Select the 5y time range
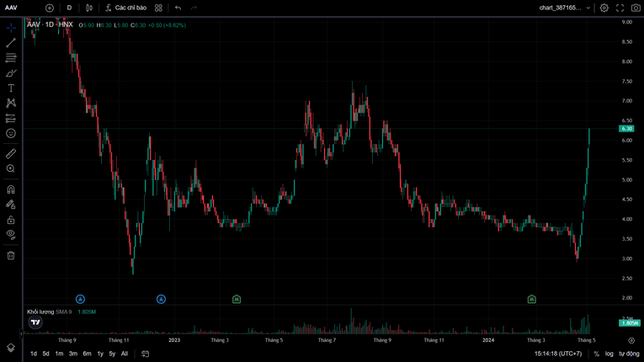This screenshot has height=362, width=644. click(112, 354)
